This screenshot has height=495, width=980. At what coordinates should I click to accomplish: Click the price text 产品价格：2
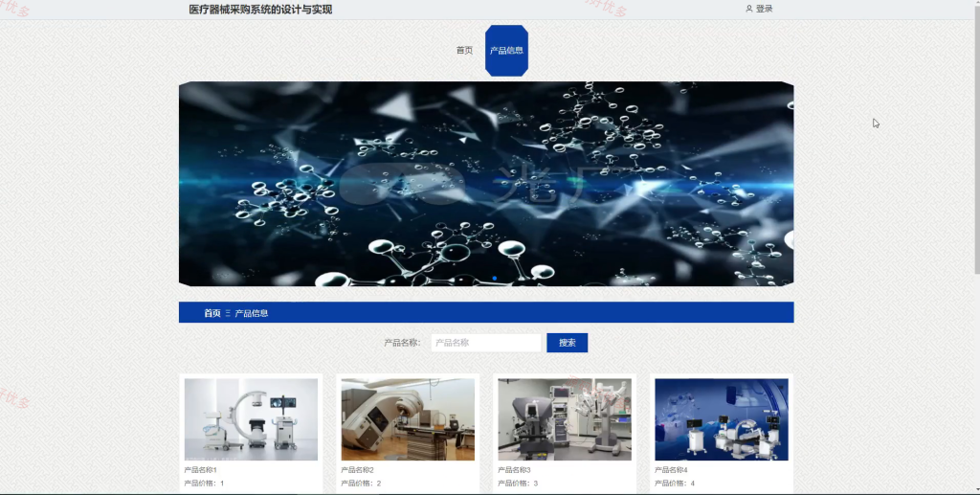[361, 484]
